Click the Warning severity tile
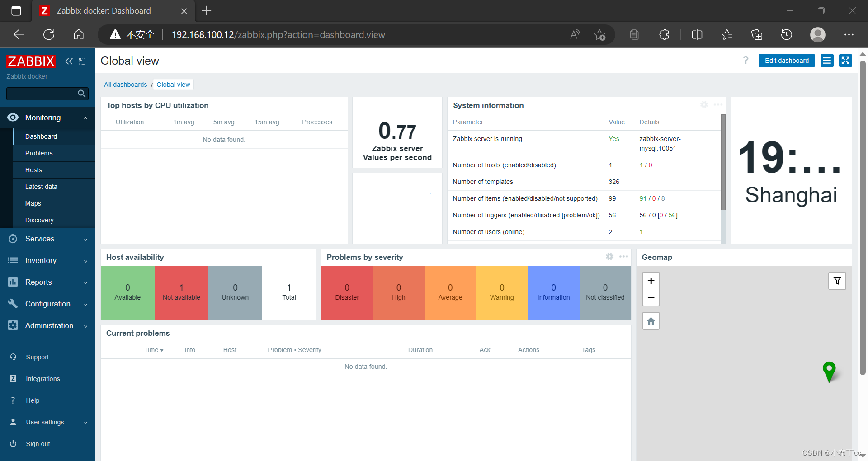The width and height of the screenshot is (868, 461). [x=502, y=293]
